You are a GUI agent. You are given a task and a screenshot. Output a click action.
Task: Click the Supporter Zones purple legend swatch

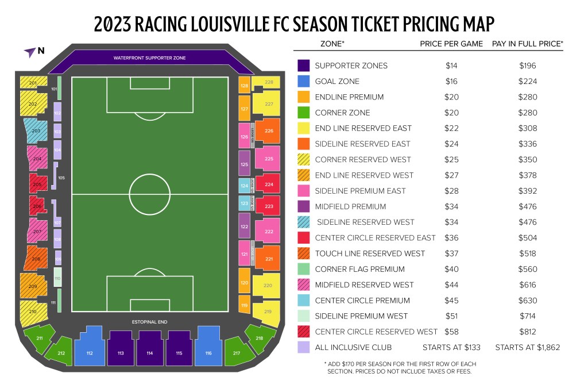click(303, 66)
